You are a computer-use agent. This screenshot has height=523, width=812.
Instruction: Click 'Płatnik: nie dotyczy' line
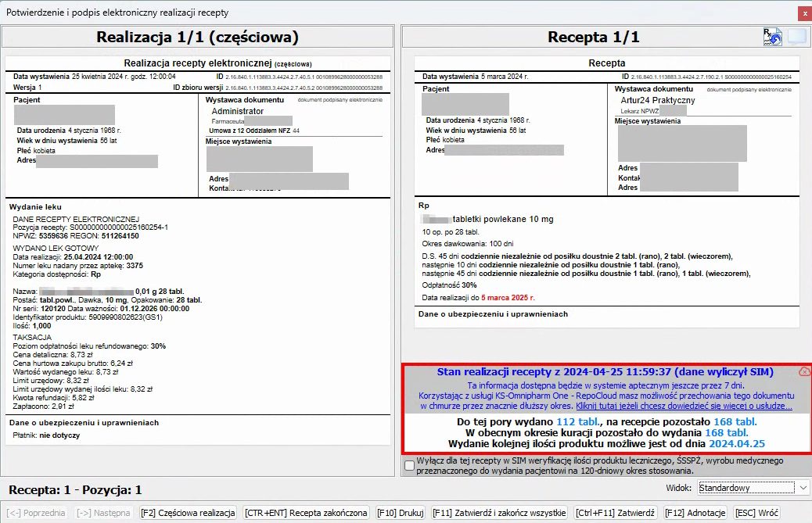point(46,435)
